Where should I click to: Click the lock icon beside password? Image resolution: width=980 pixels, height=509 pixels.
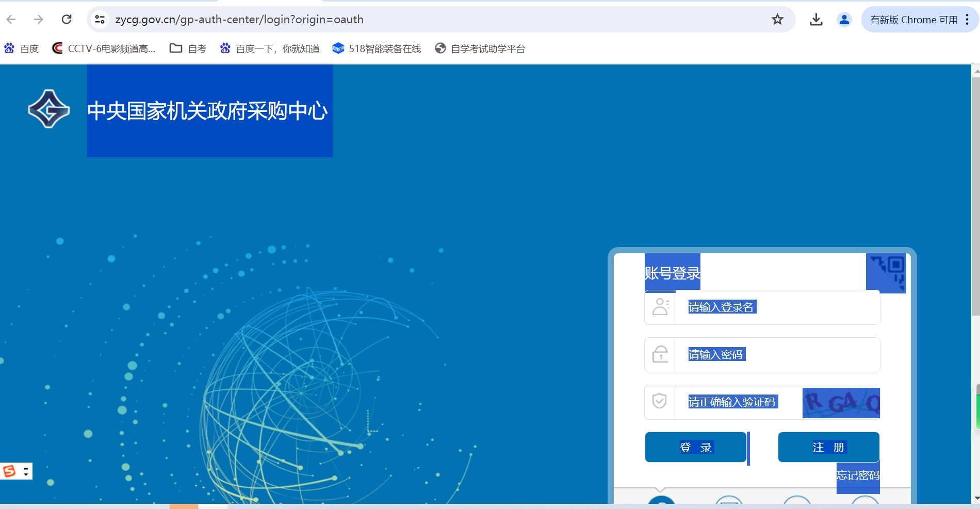click(660, 354)
